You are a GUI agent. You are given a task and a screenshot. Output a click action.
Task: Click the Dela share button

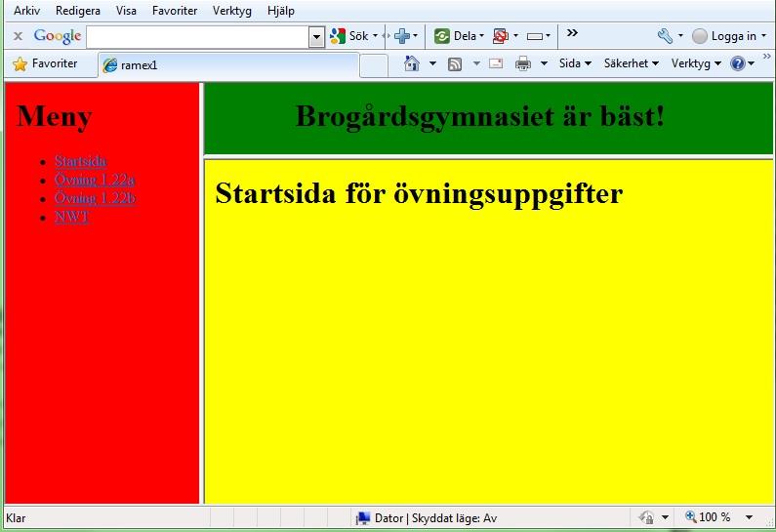pyautogui.click(x=455, y=36)
